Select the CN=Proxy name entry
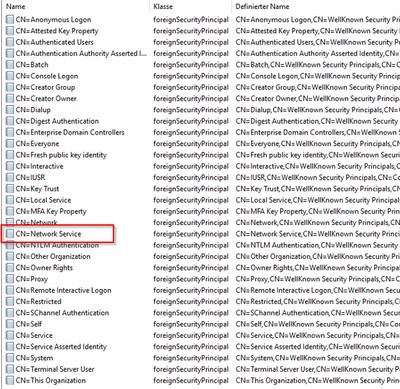Screen dimensions: 400x389 coord(32,279)
